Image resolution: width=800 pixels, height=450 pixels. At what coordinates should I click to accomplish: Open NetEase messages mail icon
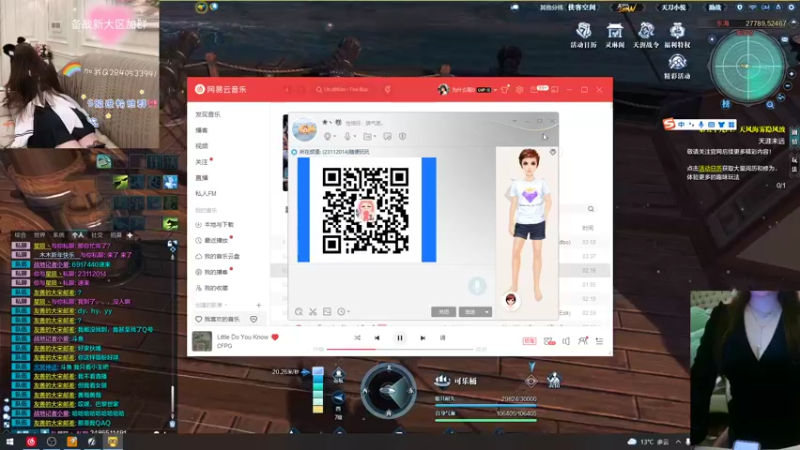coord(534,90)
